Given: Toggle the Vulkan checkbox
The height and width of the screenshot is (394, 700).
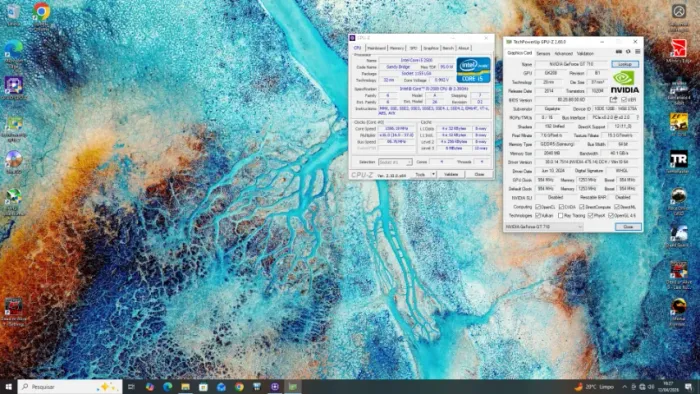Looking at the screenshot, I should [x=538, y=216].
